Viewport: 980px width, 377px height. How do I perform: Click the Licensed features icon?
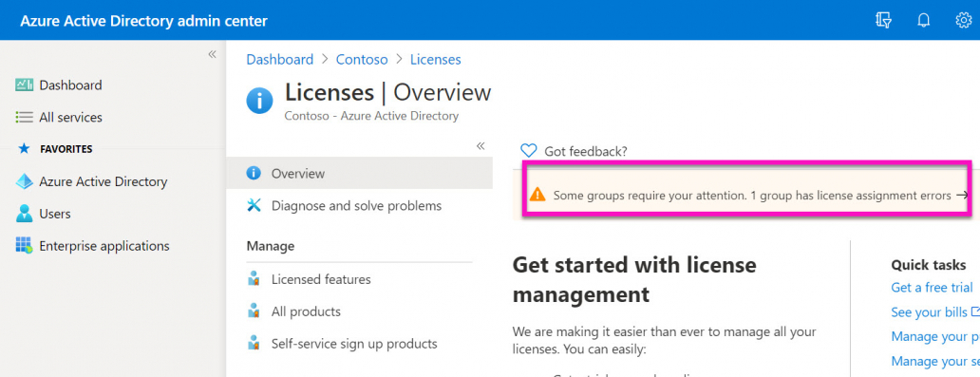coord(254,279)
